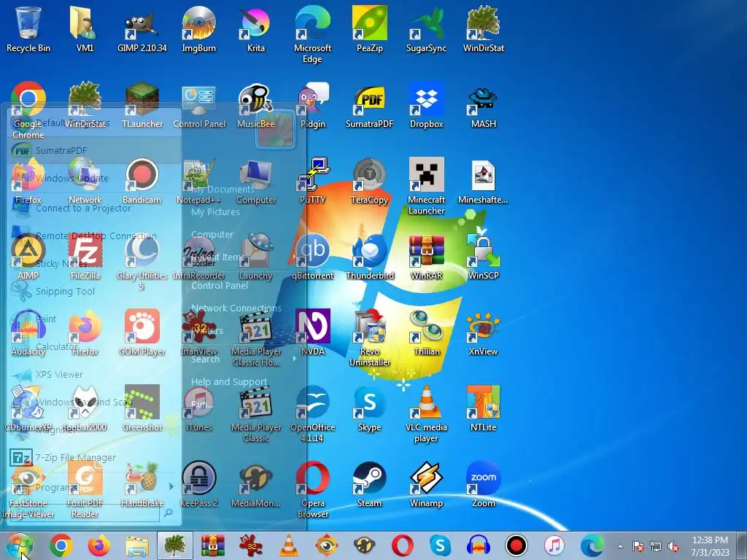Launch Greenshot desktop shortcut
This screenshot has height=560, width=747.
(142, 408)
